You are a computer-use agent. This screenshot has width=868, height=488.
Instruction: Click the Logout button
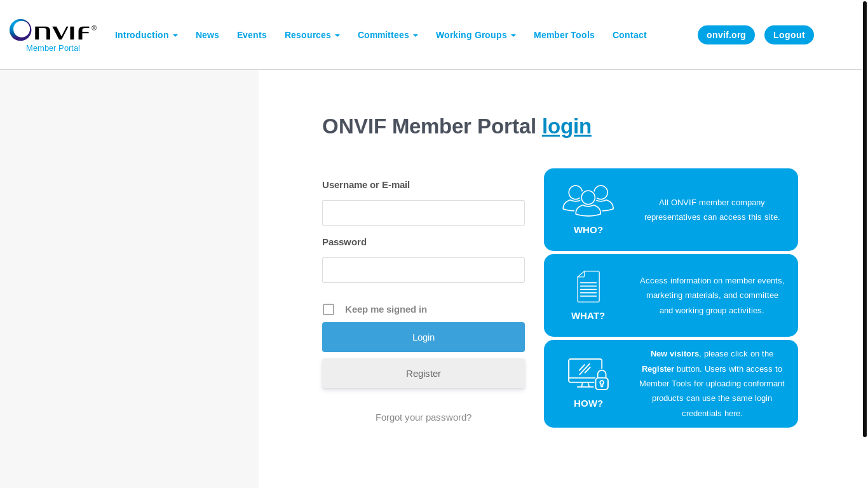tap(789, 35)
